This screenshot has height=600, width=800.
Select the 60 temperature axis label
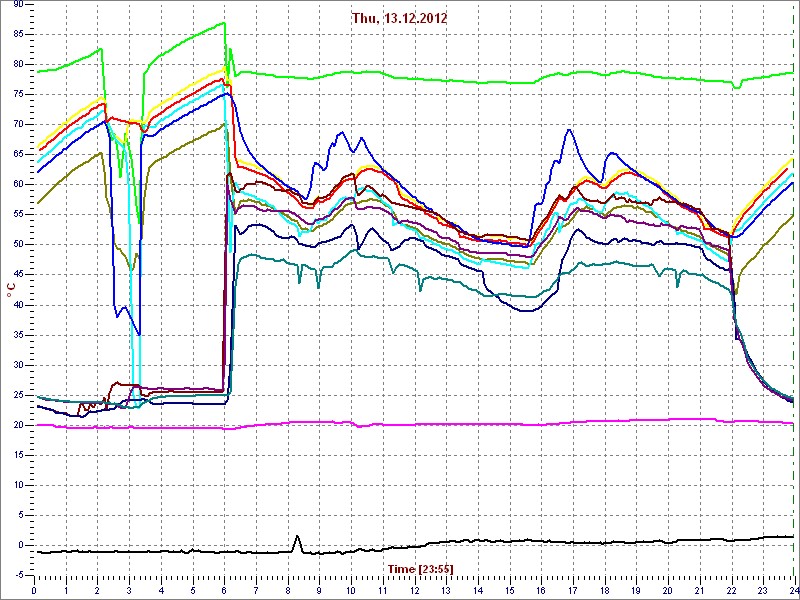click(17, 185)
